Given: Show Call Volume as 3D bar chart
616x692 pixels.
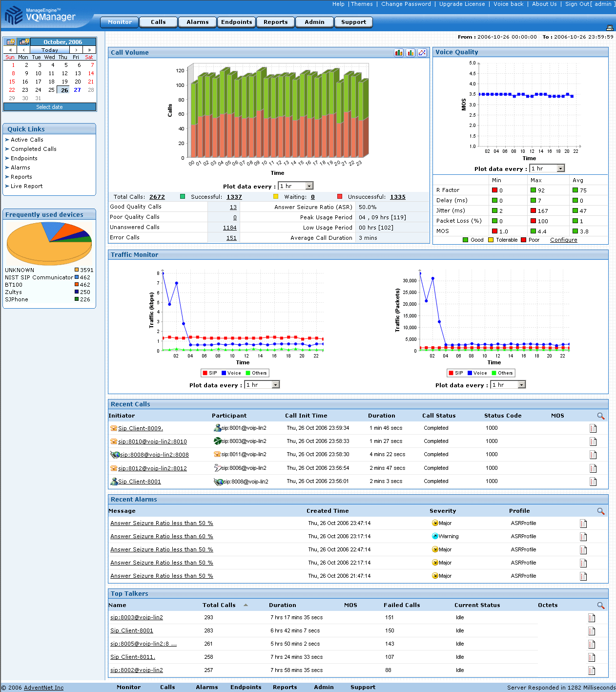Looking at the screenshot, I should click(x=399, y=53).
